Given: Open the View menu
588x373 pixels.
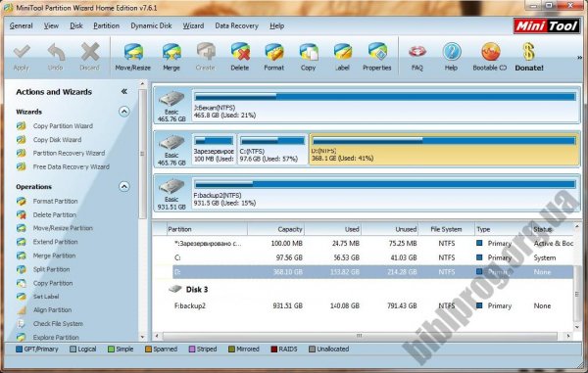Looking at the screenshot, I should tap(51, 25).
